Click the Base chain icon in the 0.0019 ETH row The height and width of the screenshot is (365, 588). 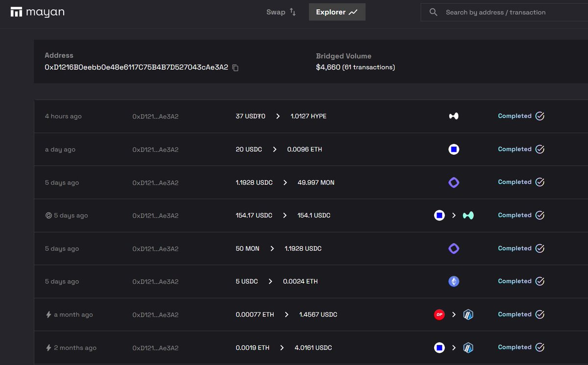[x=440, y=348]
